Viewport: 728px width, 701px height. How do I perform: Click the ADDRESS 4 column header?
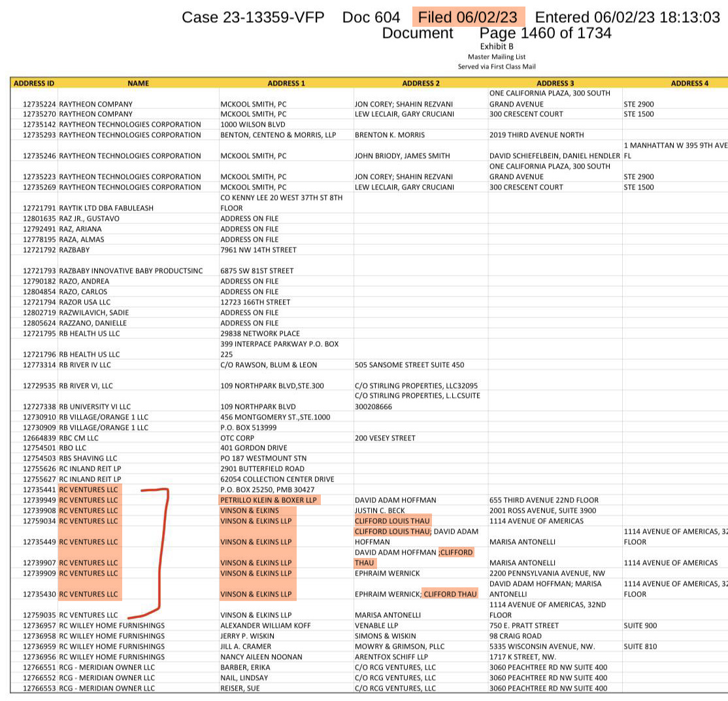(x=690, y=83)
